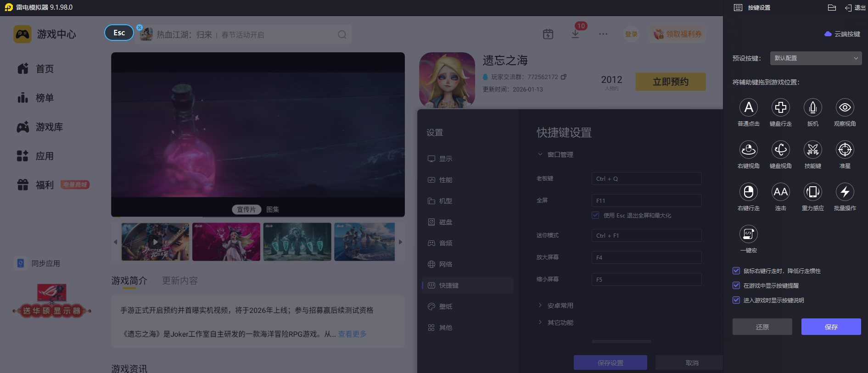Select the 观察视角 eye icon

(x=845, y=108)
